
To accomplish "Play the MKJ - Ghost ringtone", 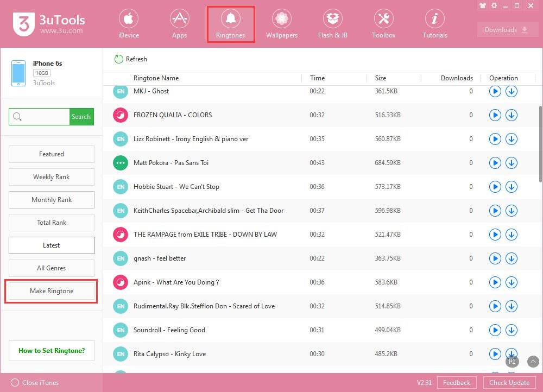I will (x=495, y=91).
